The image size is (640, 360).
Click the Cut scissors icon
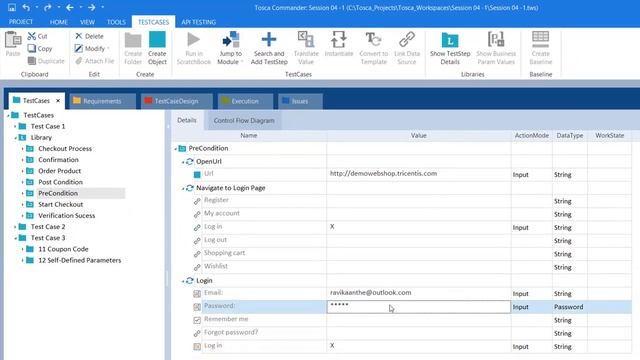tap(31, 36)
